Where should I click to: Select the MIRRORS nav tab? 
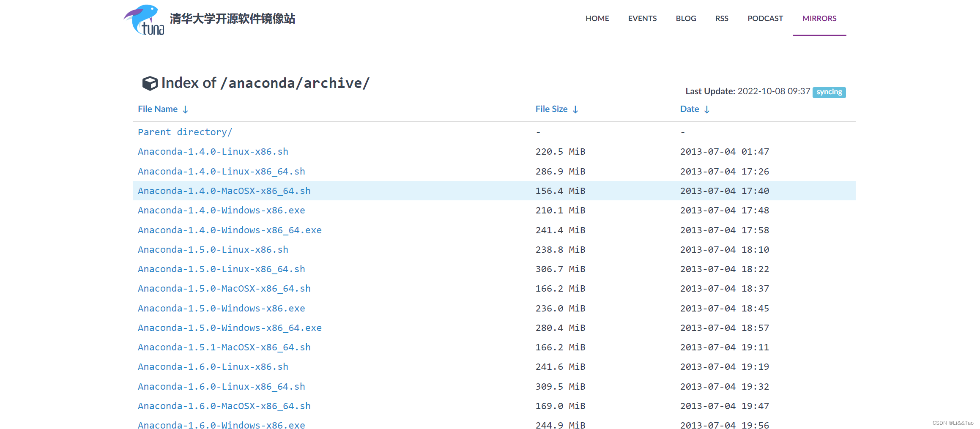tap(819, 18)
